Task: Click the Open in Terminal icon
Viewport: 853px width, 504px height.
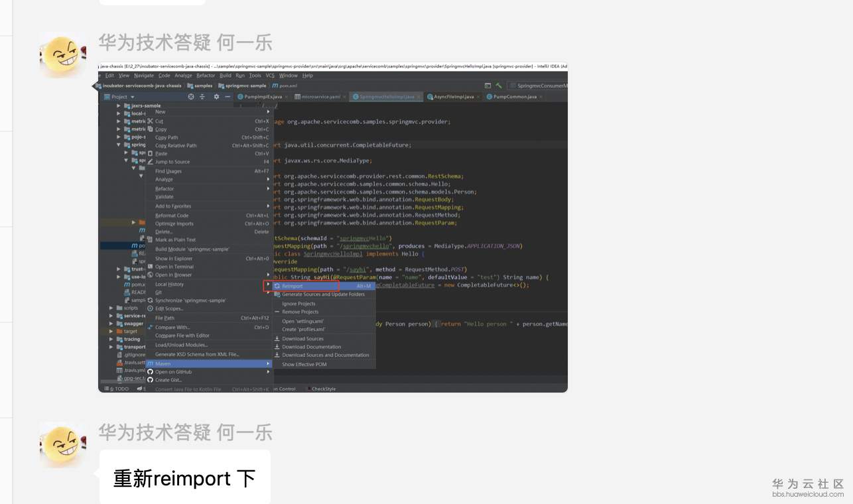Action: (150, 267)
